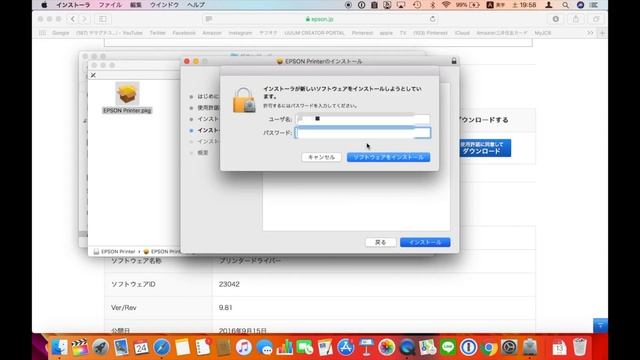Open Finder from the Dock
This screenshot has height=360, width=640.
[x=60, y=347]
